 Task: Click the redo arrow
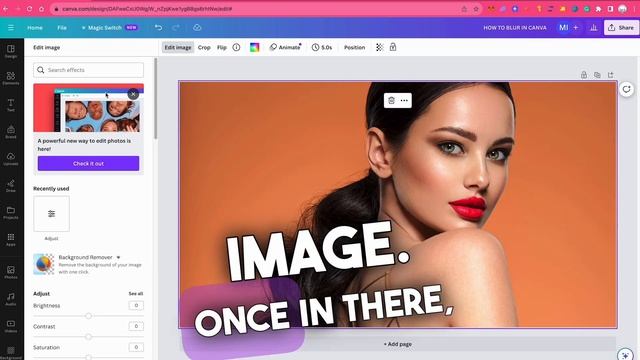(x=176, y=27)
